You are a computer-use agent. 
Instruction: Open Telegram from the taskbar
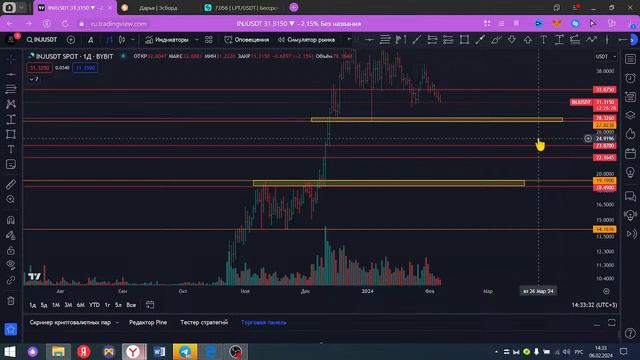point(185,351)
